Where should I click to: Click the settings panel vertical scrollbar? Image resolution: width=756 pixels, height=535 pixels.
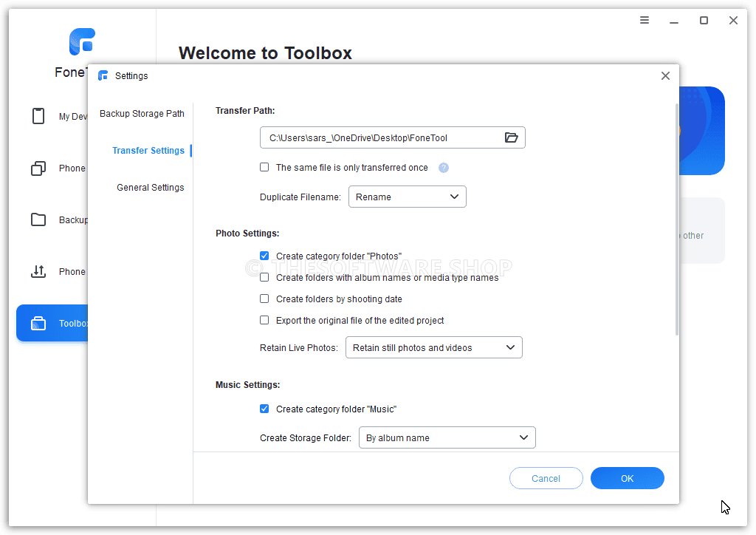[x=676, y=219]
